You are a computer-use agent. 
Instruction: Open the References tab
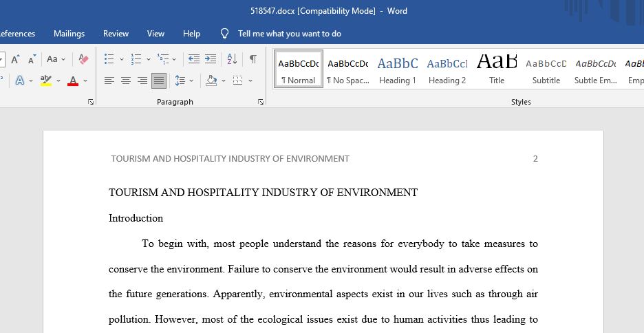click(x=17, y=34)
